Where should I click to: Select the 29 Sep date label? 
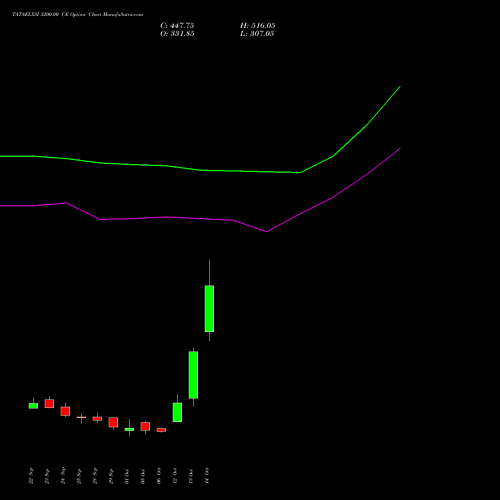click(111, 476)
